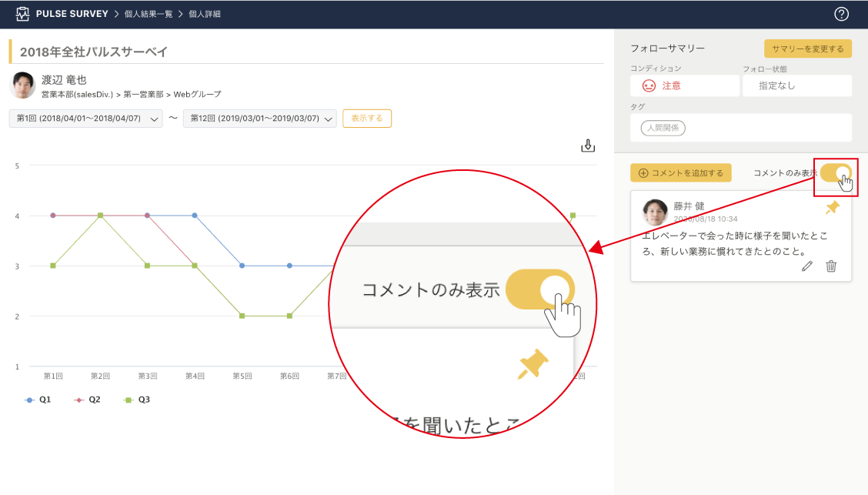This screenshot has width=868, height=495.
Task: Go to 個人結果一覧 in breadcrumb
Action: tap(148, 14)
